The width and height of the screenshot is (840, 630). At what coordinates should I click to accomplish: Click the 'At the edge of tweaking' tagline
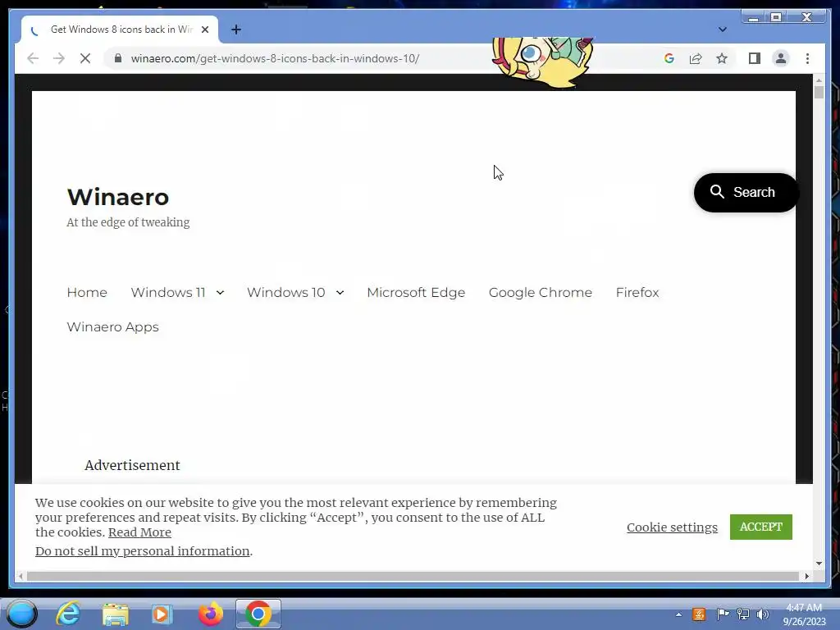[128, 222]
